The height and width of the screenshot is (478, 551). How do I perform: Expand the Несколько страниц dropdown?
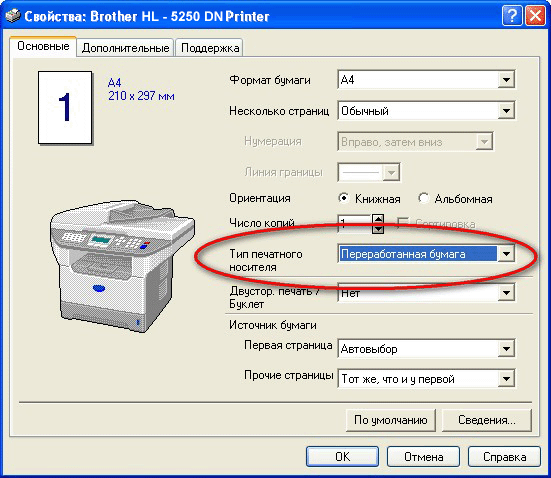click(x=506, y=111)
